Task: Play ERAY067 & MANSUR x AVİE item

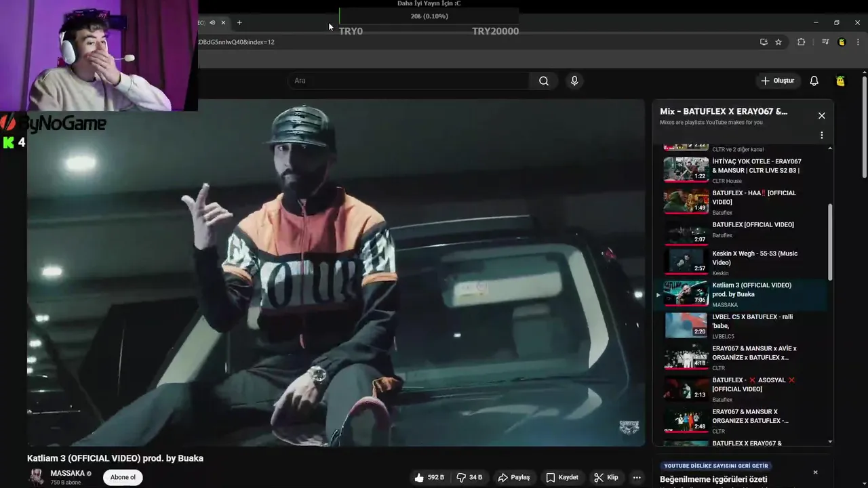Action: (x=741, y=357)
